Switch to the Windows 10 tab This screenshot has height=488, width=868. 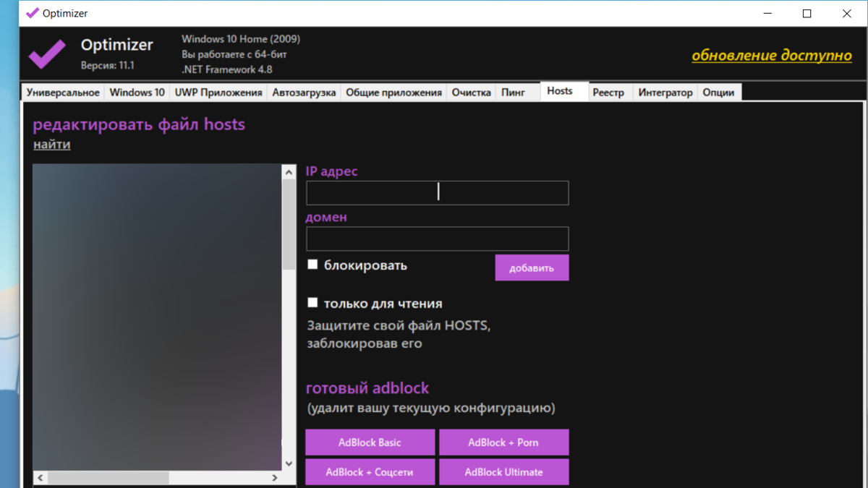point(137,93)
